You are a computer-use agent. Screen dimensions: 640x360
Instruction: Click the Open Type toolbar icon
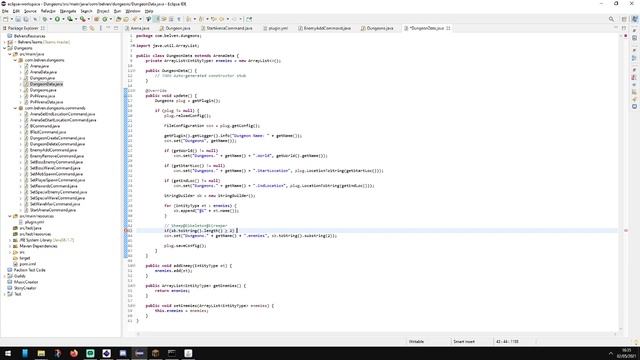(118, 19)
